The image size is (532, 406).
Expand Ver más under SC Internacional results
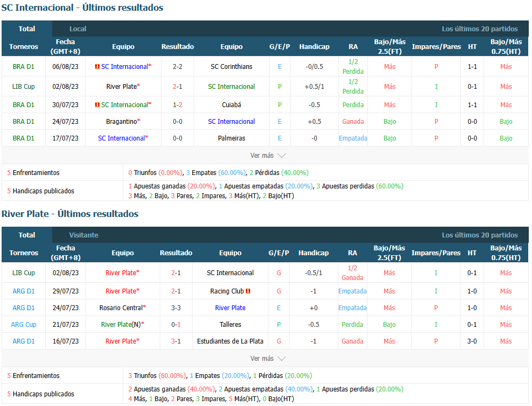(268, 156)
